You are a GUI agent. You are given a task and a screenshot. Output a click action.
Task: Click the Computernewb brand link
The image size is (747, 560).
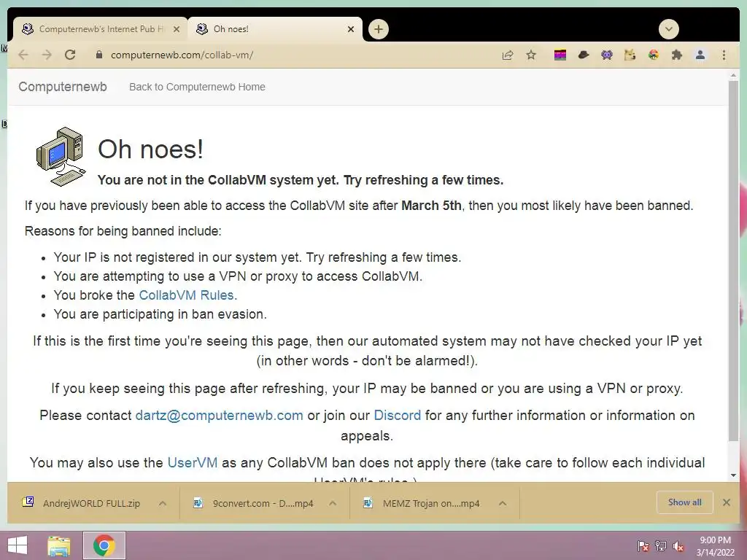pos(63,87)
